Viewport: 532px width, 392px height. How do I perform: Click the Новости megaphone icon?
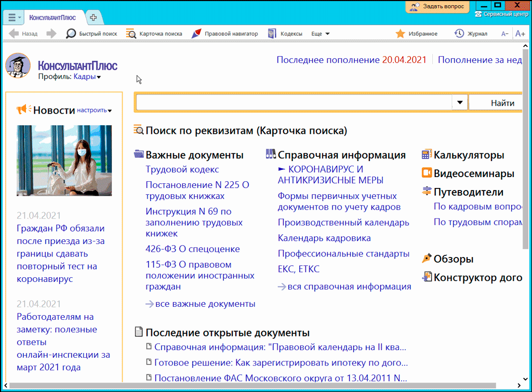click(x=24, y=109)
